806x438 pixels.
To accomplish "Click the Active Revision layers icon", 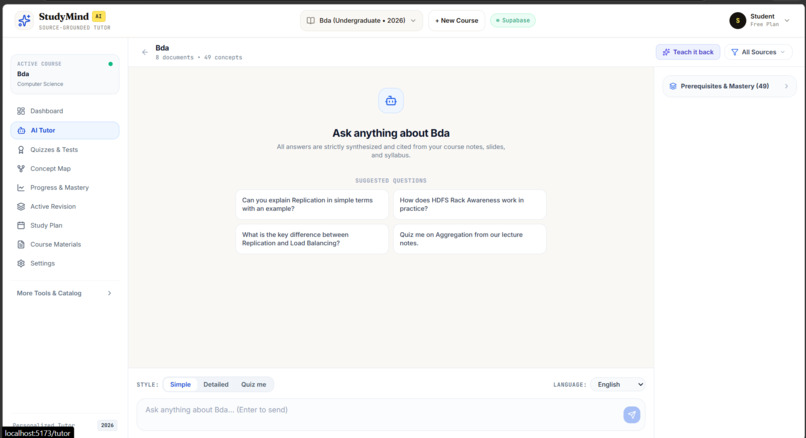I will [21, 207].
